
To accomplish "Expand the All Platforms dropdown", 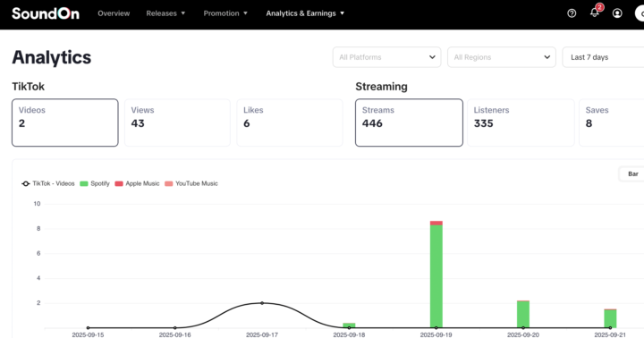I will (387, 57).
